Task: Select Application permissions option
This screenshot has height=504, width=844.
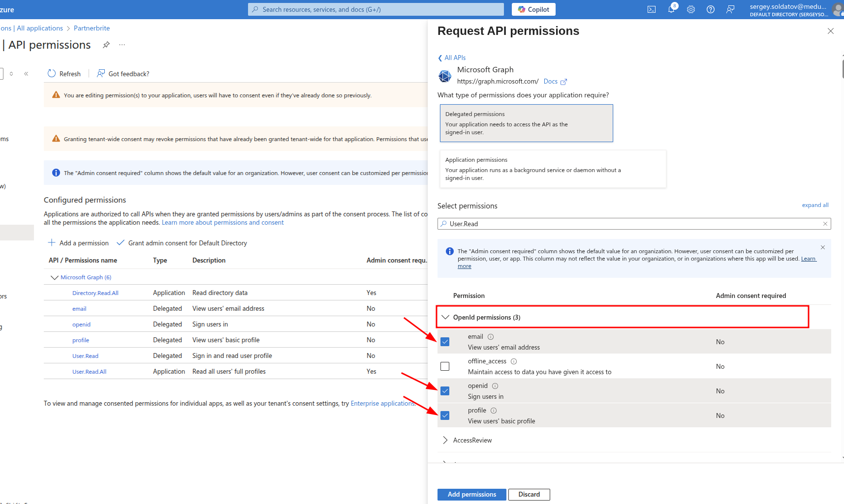Action: coord(553,169)
